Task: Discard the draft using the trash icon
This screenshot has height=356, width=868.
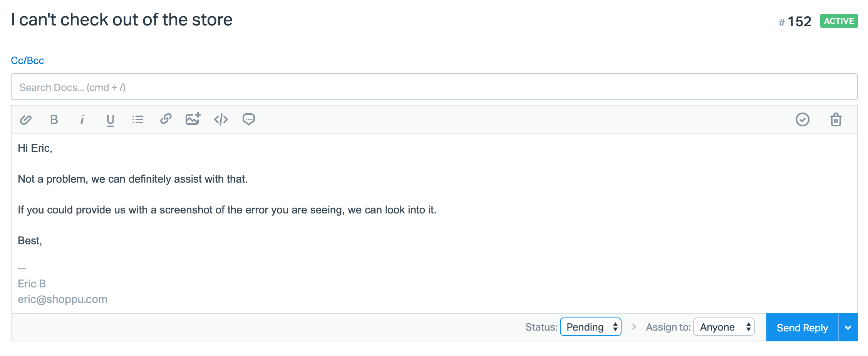Action: pyautogui.click(x=836, y=120)
